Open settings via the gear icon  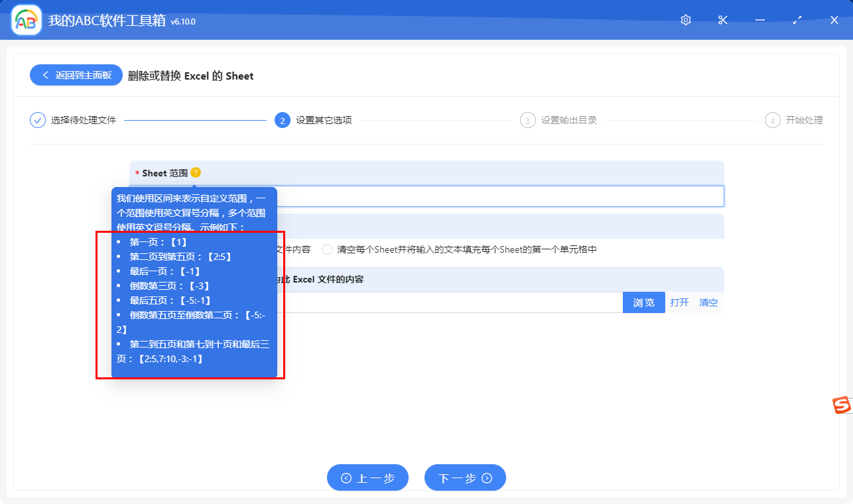pos(686,20)
